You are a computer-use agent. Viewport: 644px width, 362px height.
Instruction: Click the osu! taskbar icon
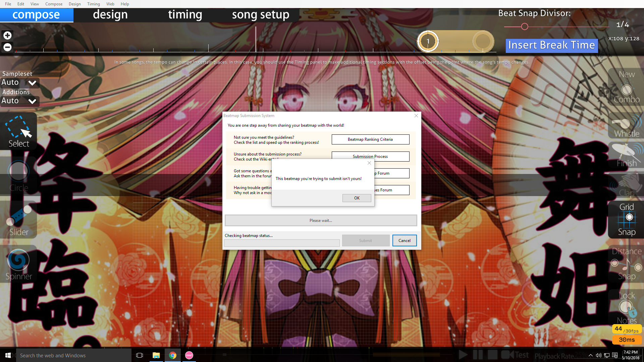pos(189,355)
